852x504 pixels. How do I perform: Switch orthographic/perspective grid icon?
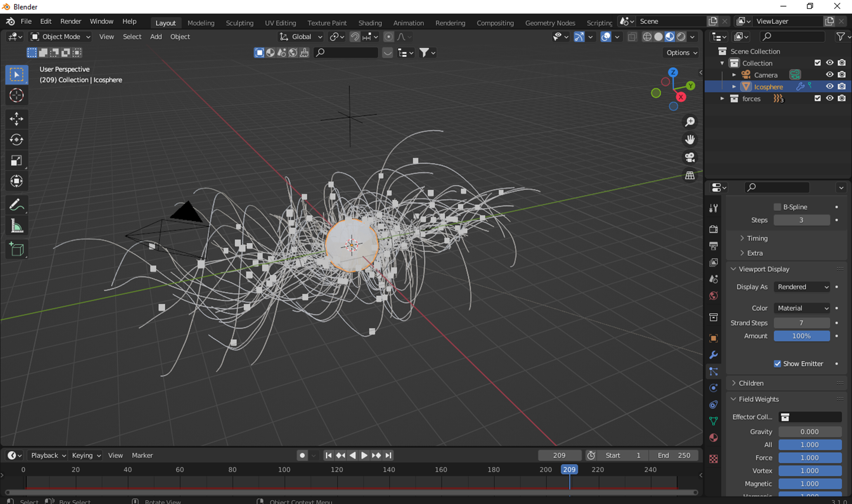coord(690,176)
